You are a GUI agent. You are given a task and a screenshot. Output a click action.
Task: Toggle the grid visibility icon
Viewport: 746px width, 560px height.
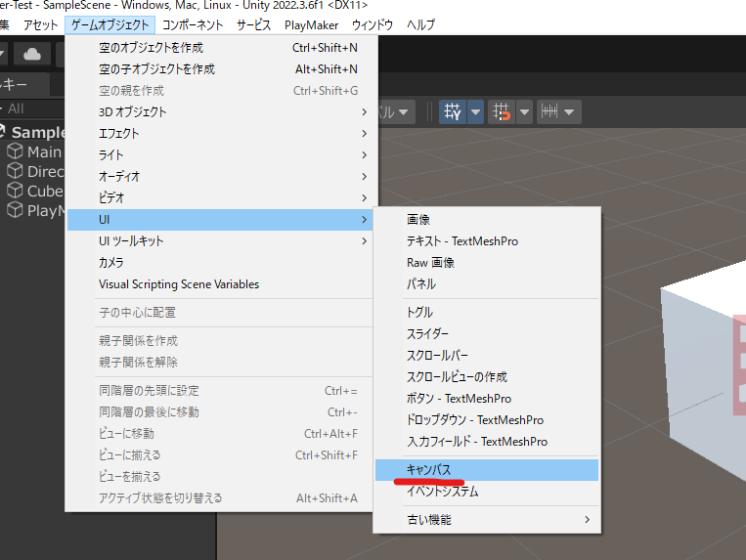coord(454,112)
